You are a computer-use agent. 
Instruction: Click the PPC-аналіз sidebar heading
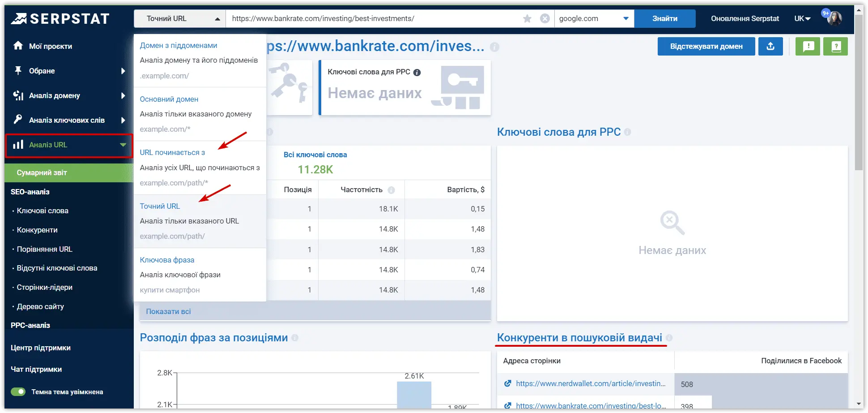click(x=30, y=325)
